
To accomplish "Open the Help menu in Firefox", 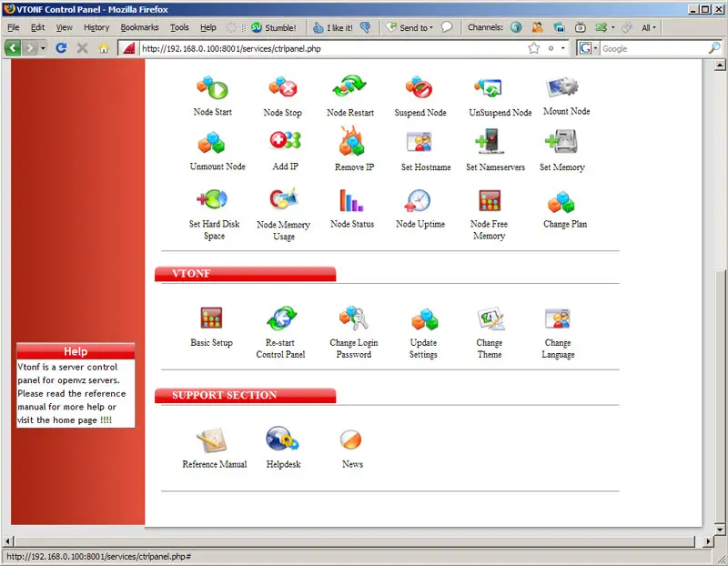I will [208, 27].
